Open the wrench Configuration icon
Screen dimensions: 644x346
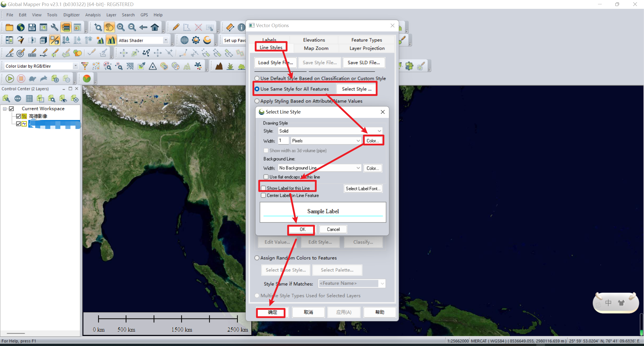click(x=54, y=27)
